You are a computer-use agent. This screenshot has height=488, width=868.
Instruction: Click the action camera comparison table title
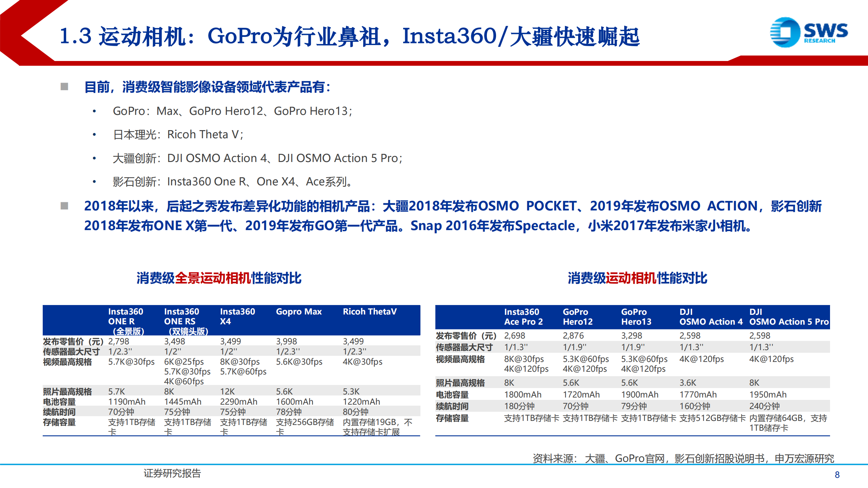point(637,278)
